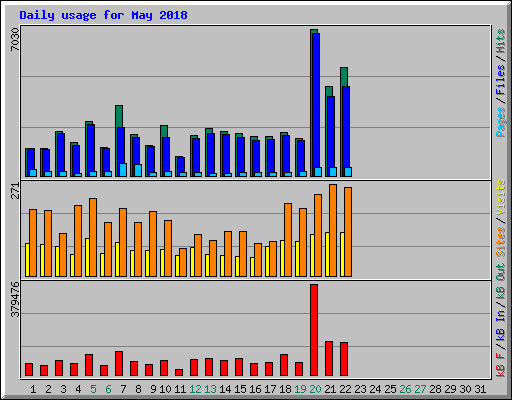Image resolution: width=512 pixels, height=400 pixels.
Task: Select the day 3 red kB bar
Action: coord(59,368)
